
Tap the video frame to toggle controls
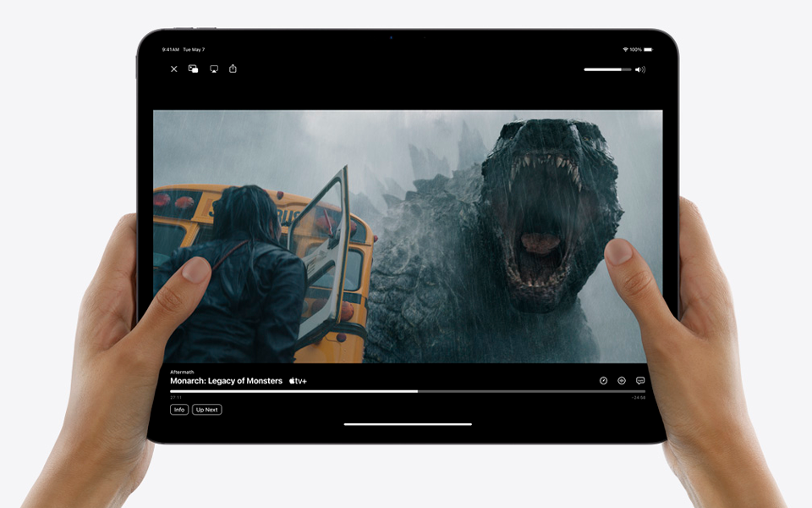(x=407, y=235)
